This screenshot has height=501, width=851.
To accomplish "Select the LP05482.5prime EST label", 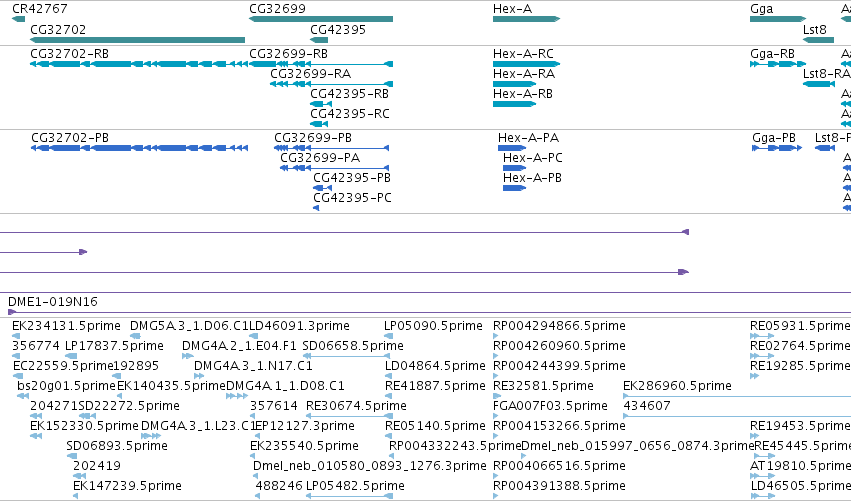I will click(355, 486).
